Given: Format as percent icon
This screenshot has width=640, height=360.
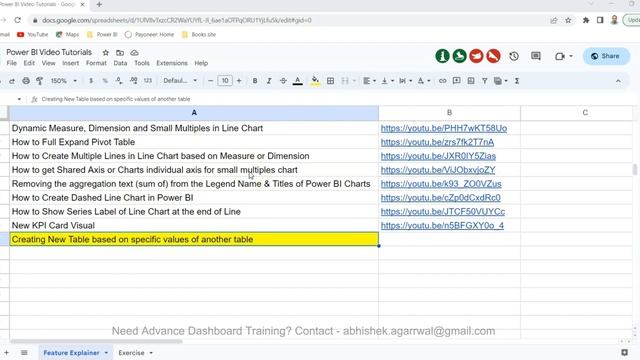Looking at the screenshot, I should pyautogui.click(x=105, y=81).
